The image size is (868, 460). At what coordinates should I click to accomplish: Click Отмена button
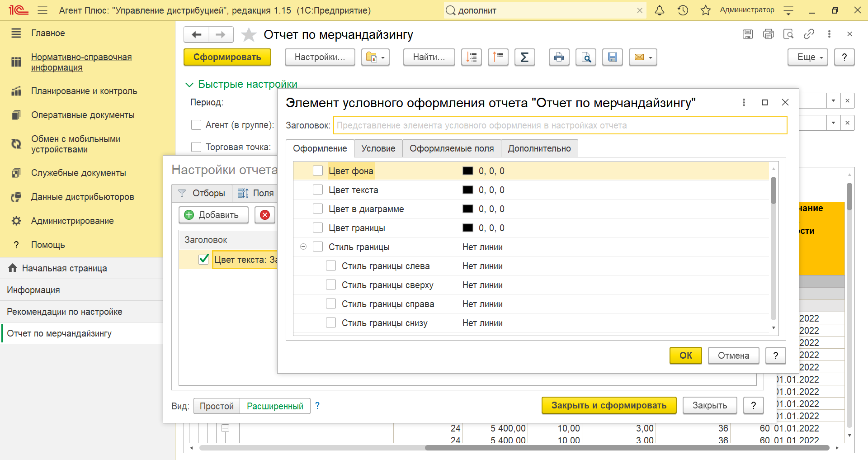point(734,356)
